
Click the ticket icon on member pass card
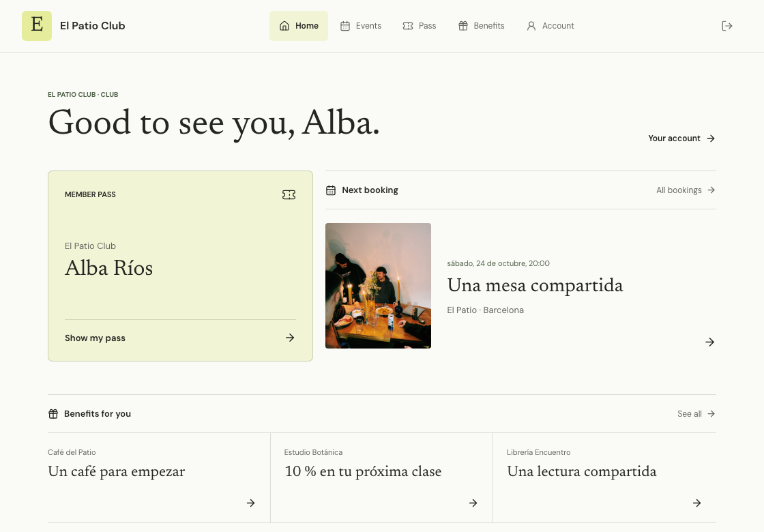(x=289, y=194)
